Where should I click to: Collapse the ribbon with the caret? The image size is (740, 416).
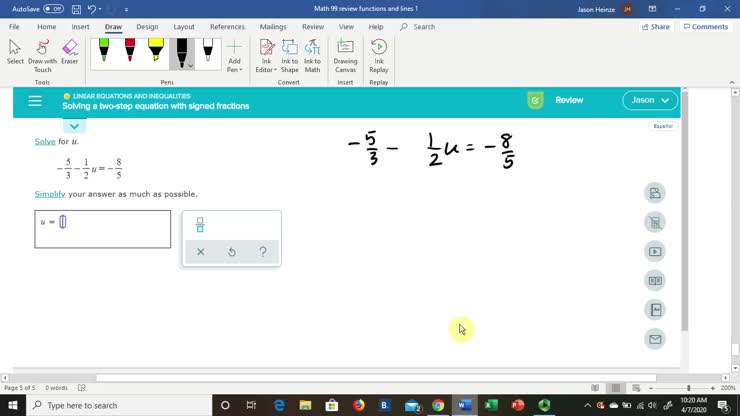pos(732,82)
